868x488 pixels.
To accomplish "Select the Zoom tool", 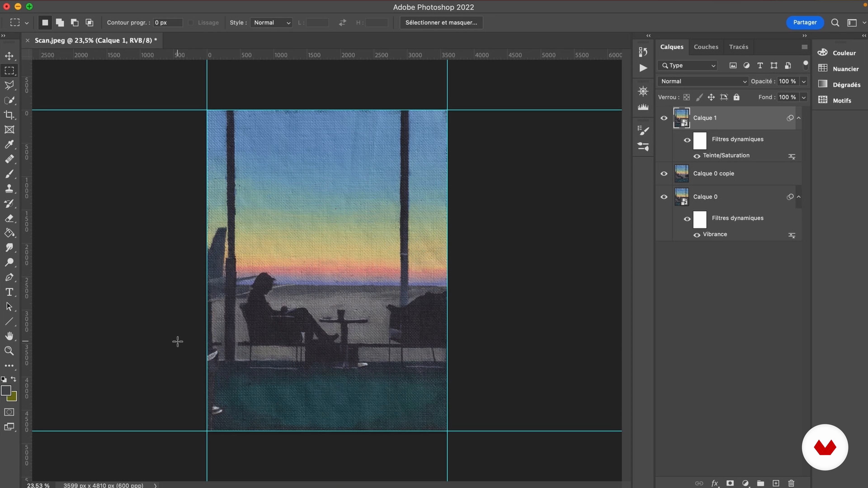I will [x=9, y=351].
